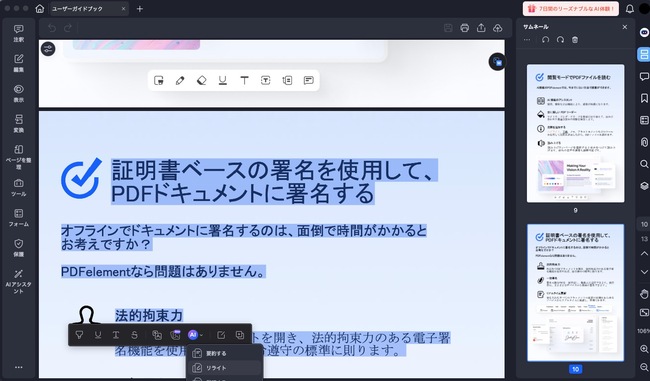
Task: Open ページを整理 organize pages in sidebar
Action: 19,157
